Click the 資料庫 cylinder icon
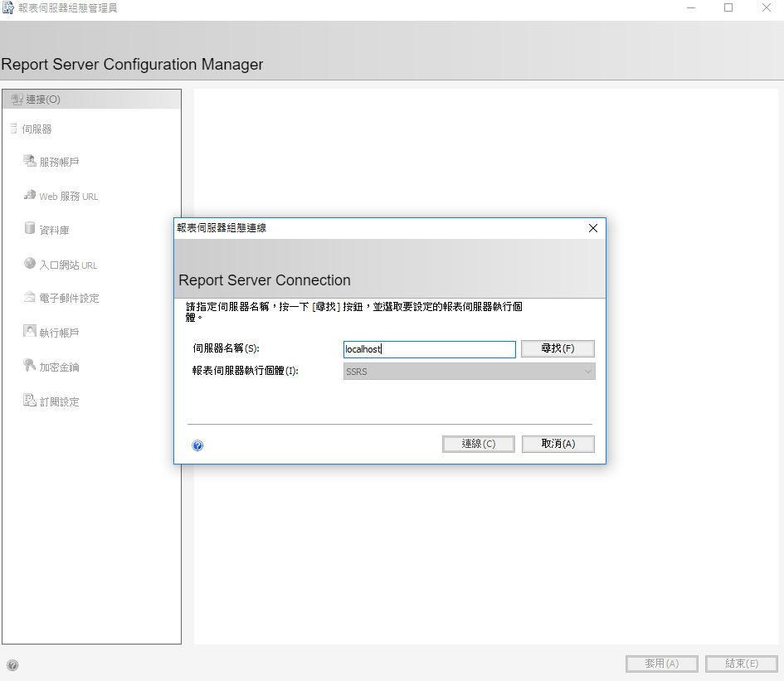784x681 pixels. (30, 229)
